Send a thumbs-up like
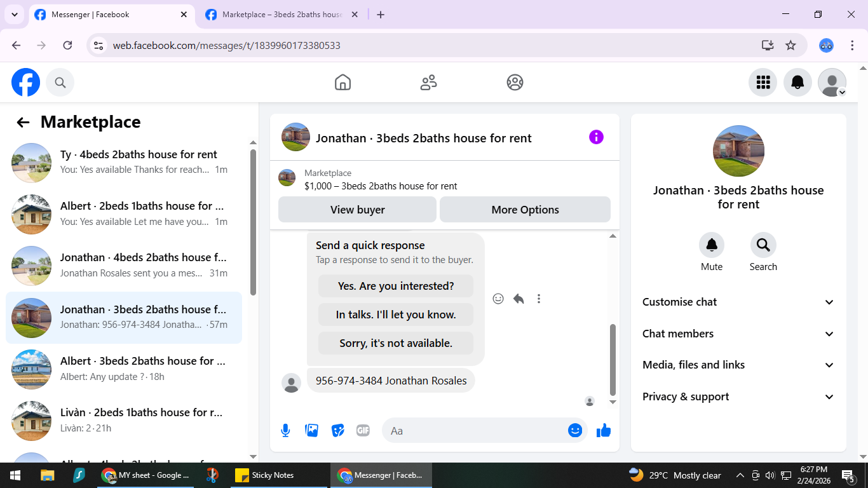868x488 pixels. pos(604,431)
